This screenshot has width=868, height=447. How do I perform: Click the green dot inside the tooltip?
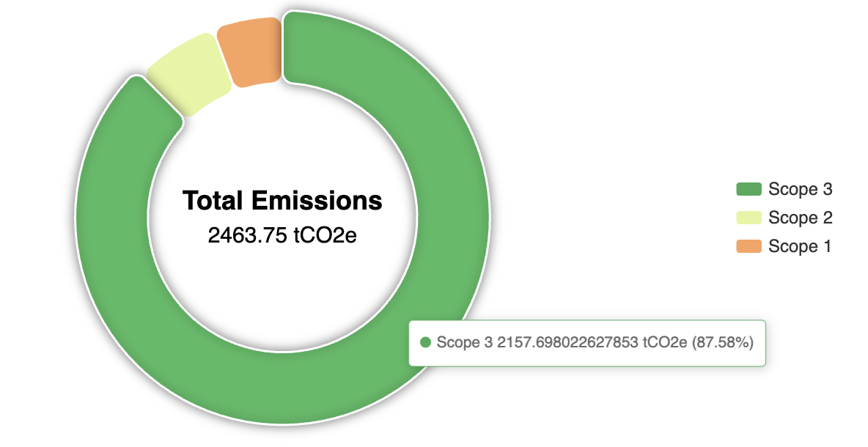[x=425, y=342]
